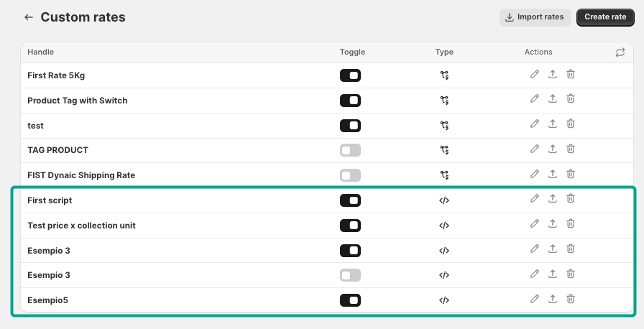Image resolution: width=644 pixels, height=329 pixels.
Task: Click the back arrow beside Custom rates
Action: point(29,17)
